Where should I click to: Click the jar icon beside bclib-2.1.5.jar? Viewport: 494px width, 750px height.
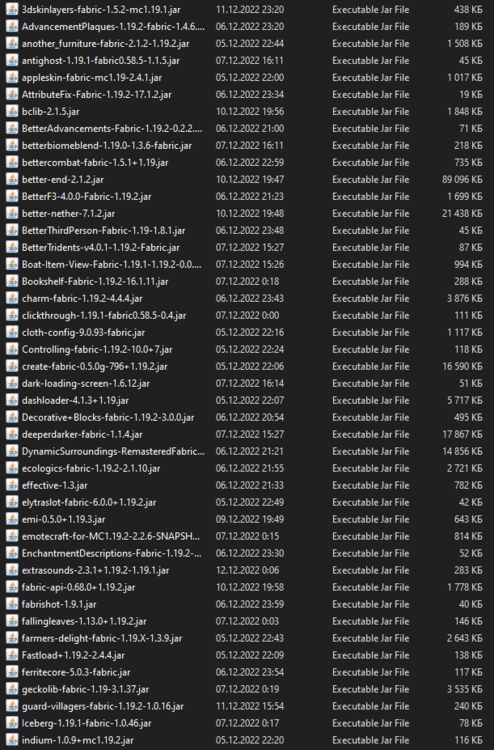[12, 111]
